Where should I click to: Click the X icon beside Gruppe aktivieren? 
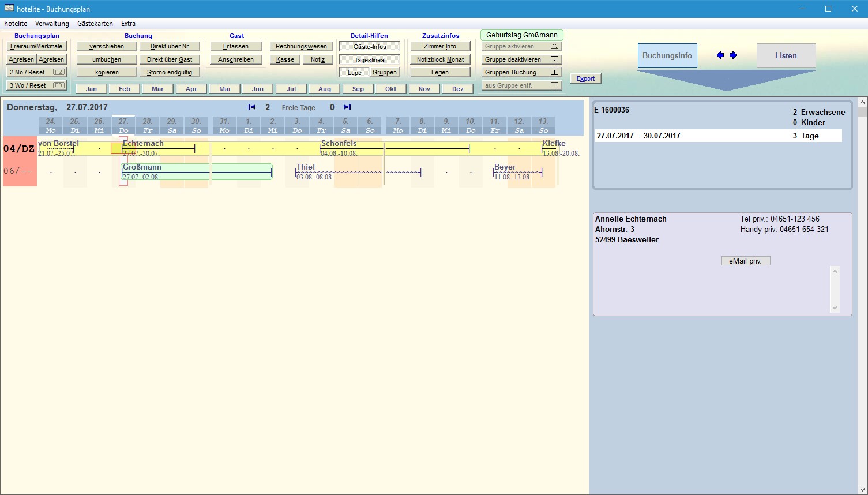(x=554, y=46)
